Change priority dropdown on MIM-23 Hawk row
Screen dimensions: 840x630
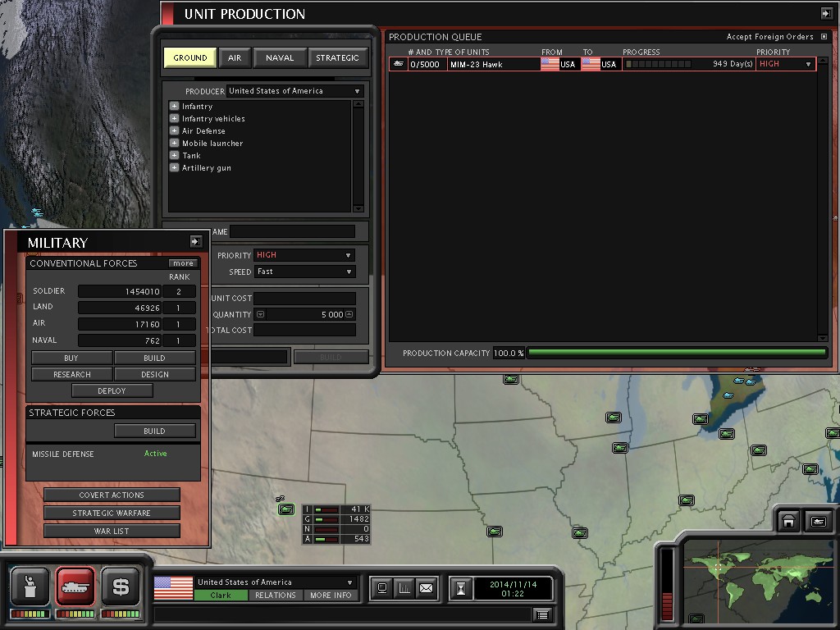click(785, 64)
